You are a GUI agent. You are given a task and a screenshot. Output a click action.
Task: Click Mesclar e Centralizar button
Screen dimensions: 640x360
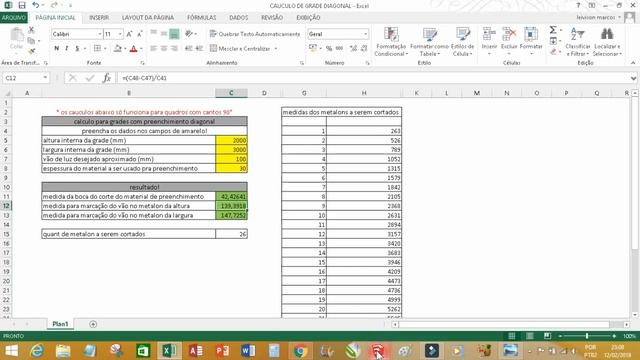(x=240, y=49)
